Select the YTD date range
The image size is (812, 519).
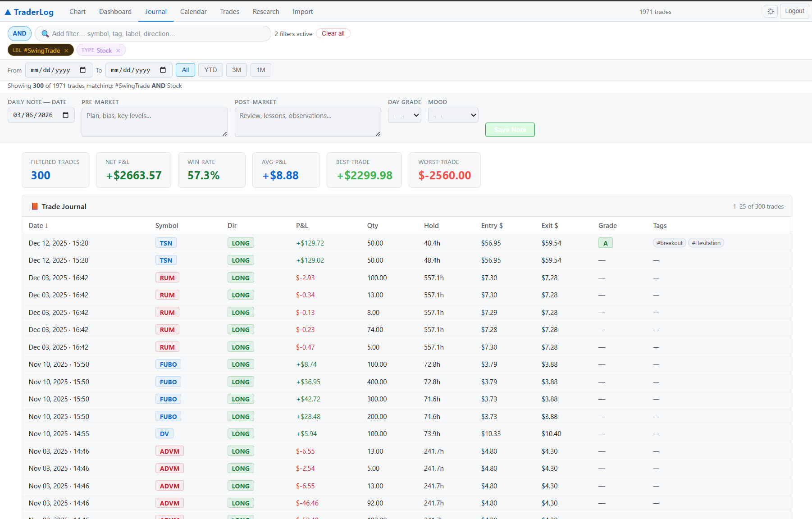point(210,70)
